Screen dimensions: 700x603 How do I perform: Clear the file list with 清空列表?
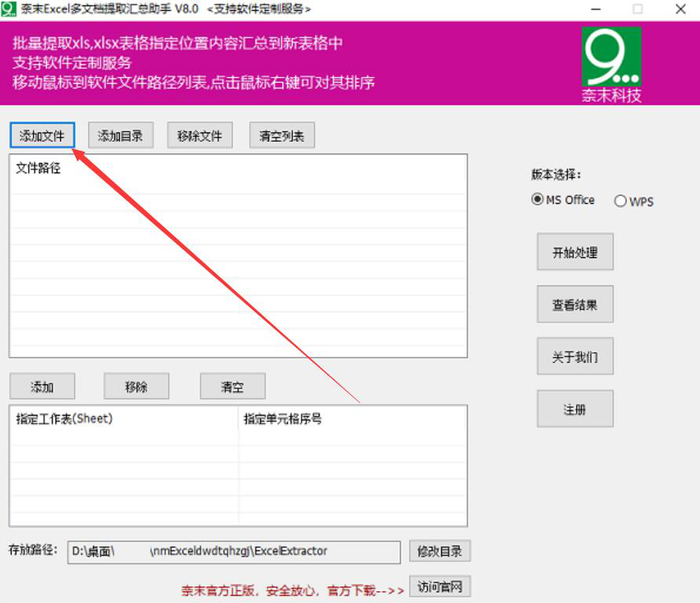point(281,135)
